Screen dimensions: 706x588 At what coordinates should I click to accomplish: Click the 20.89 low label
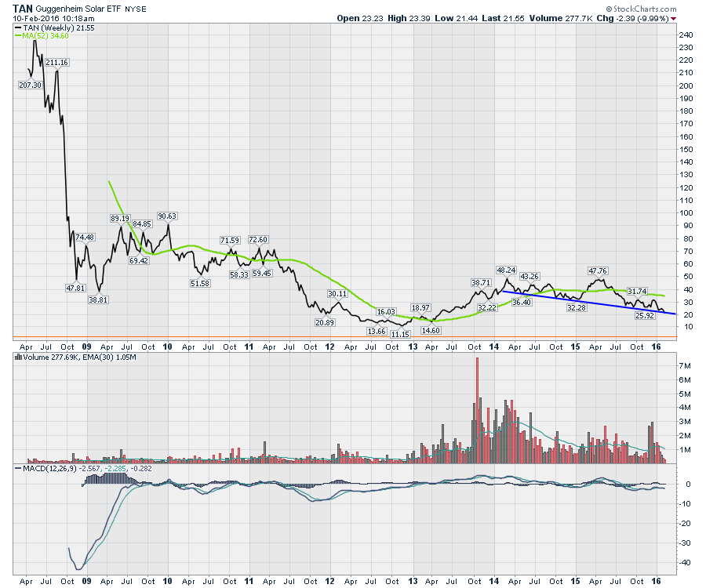325,322
